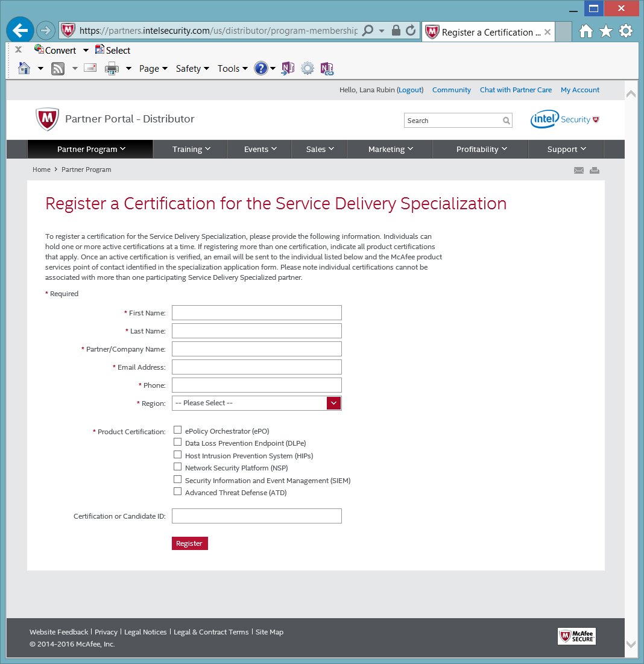Image resolution: width=644 pixels, height=664 pixels.
Task: Open the Training navigation menu
Action: pyautogui.click(x=191, y=149)
